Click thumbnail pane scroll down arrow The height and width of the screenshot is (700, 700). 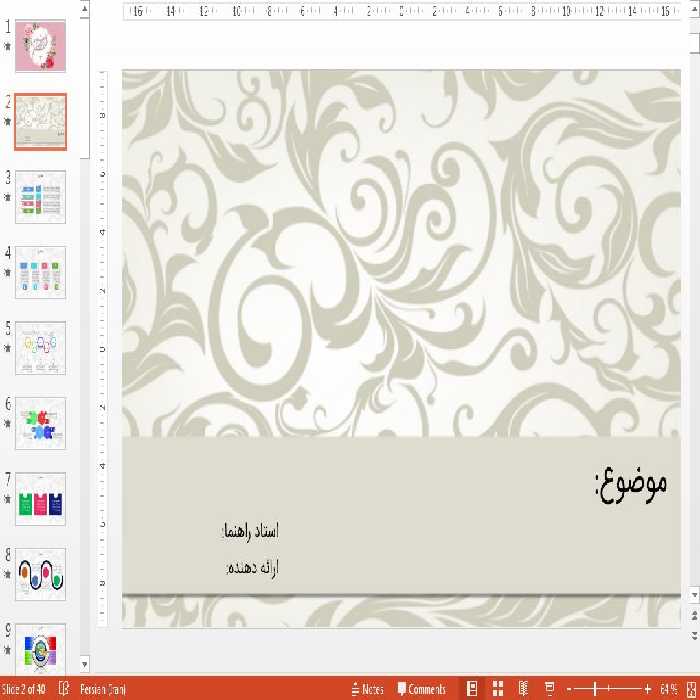[x=85, y=664]
